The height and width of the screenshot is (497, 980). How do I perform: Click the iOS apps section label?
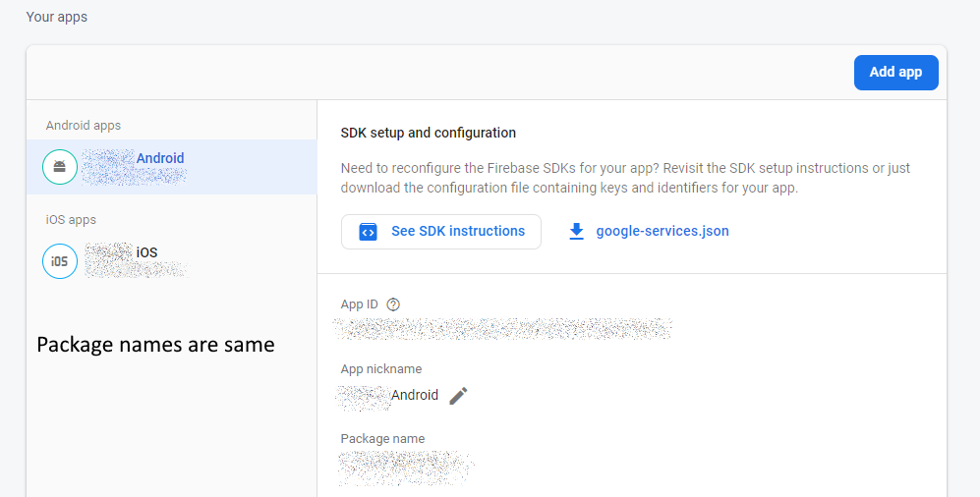71,220
